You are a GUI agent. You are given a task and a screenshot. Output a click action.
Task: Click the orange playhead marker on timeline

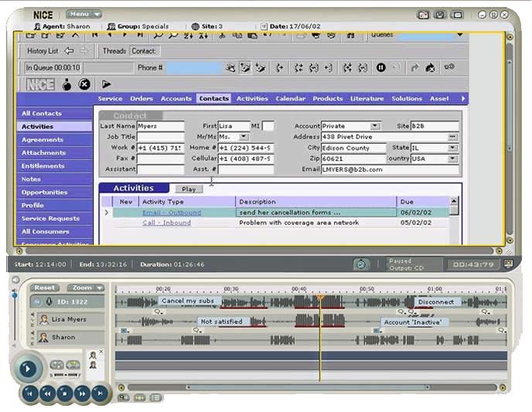pos(319,297)
